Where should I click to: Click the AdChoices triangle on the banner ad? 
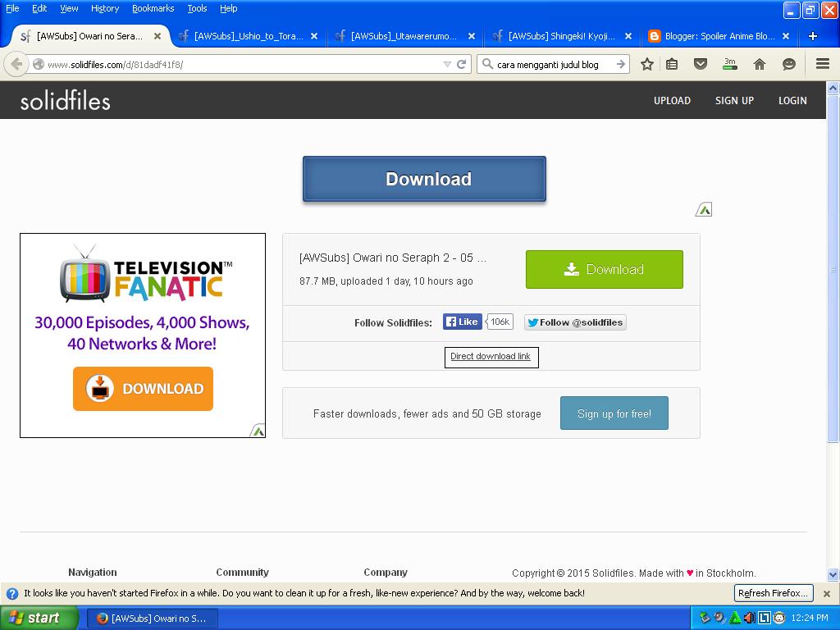(x=258, y=430)
